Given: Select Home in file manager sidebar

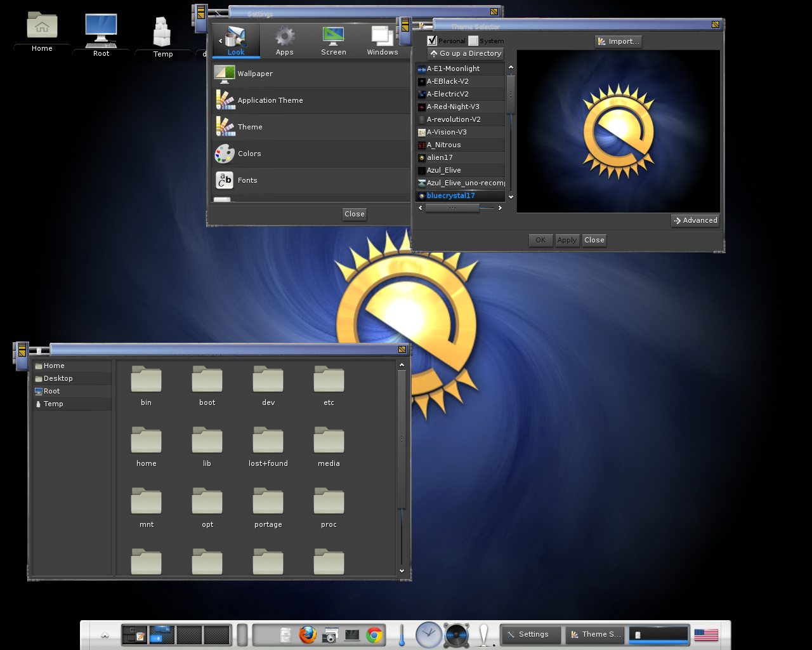Looking at the screenshot, I should tap(72, 366).
